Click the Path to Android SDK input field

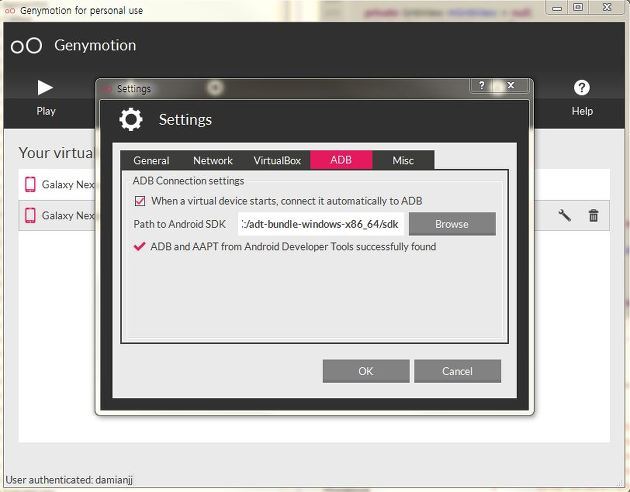tap(321, 224)
